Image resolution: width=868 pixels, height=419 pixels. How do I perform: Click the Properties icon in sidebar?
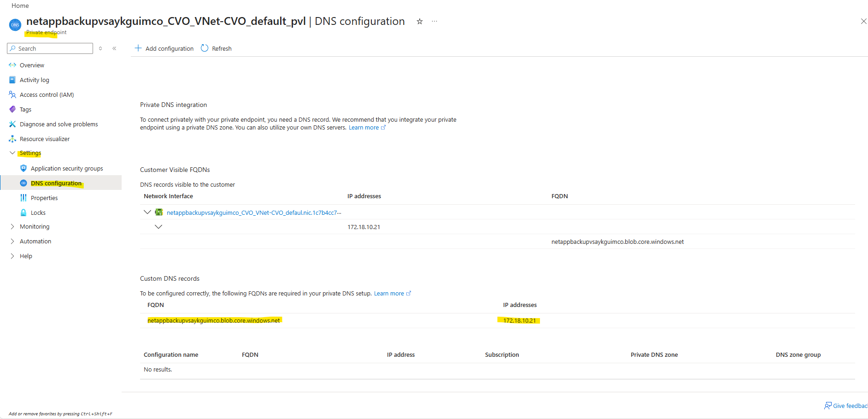click(23, 198)
